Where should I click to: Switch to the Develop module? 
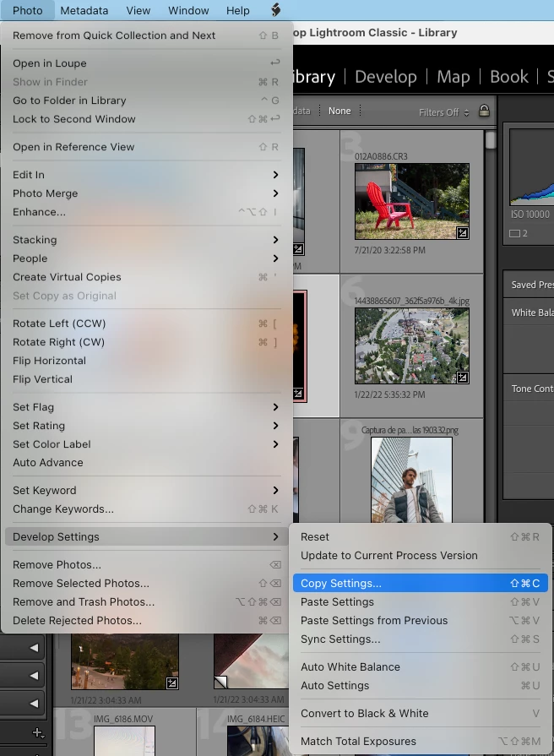386,77
